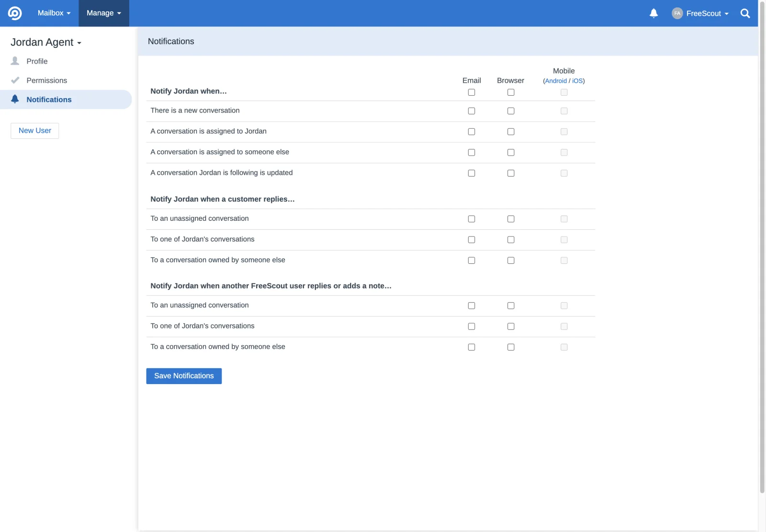Click the New User button

(x=35, y=131)
